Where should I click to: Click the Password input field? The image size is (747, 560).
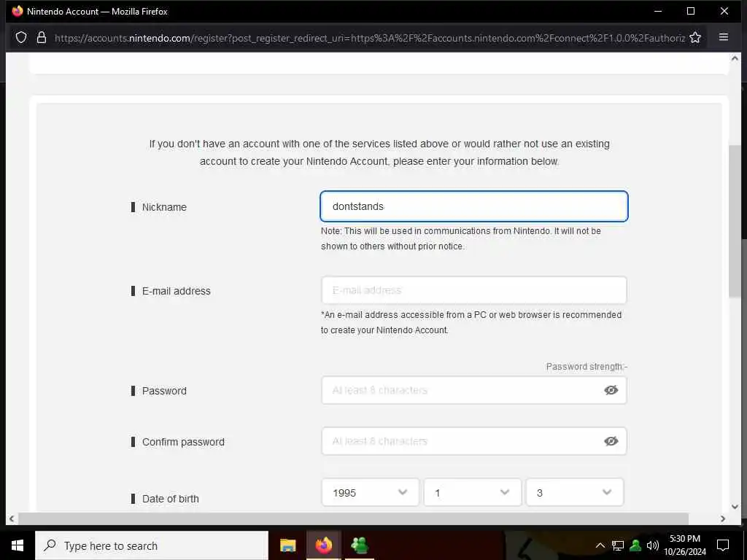click(x=474, y=390)
